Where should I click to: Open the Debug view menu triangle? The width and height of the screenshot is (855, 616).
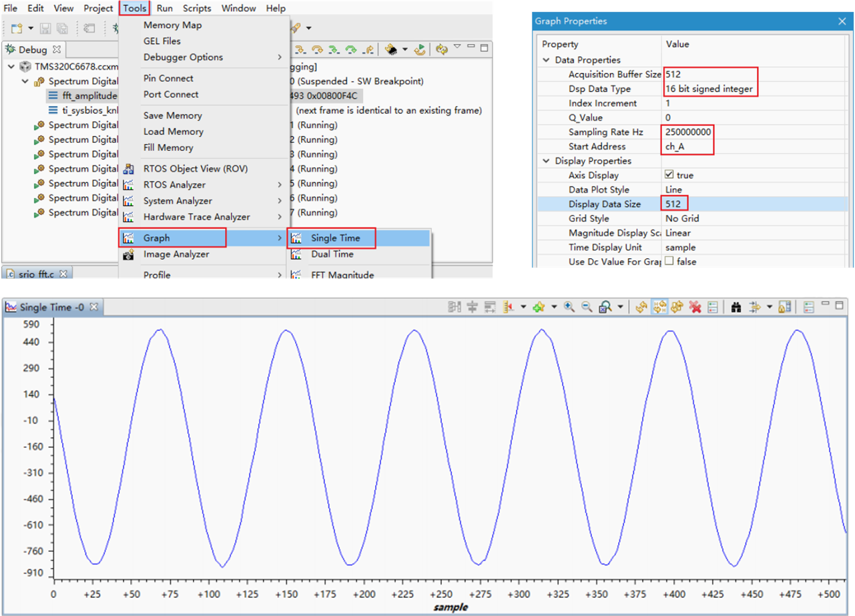coord(457,46)
